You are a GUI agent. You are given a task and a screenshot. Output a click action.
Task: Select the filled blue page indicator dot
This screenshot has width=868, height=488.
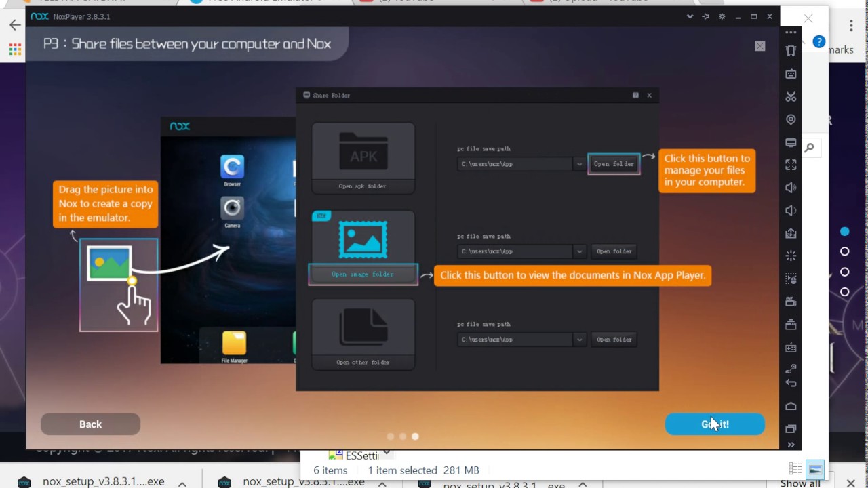(x=844, y=231)
